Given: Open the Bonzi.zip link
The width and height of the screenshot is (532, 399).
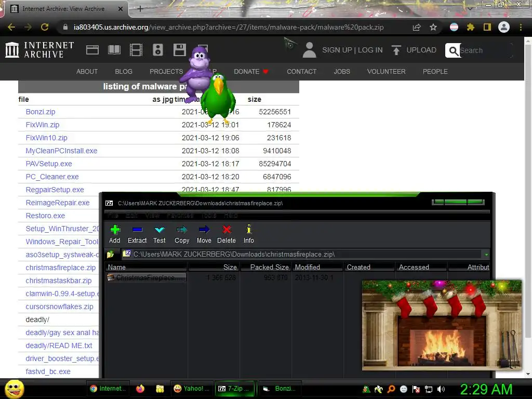Looking at the screenshot, I should click(41, 112).
